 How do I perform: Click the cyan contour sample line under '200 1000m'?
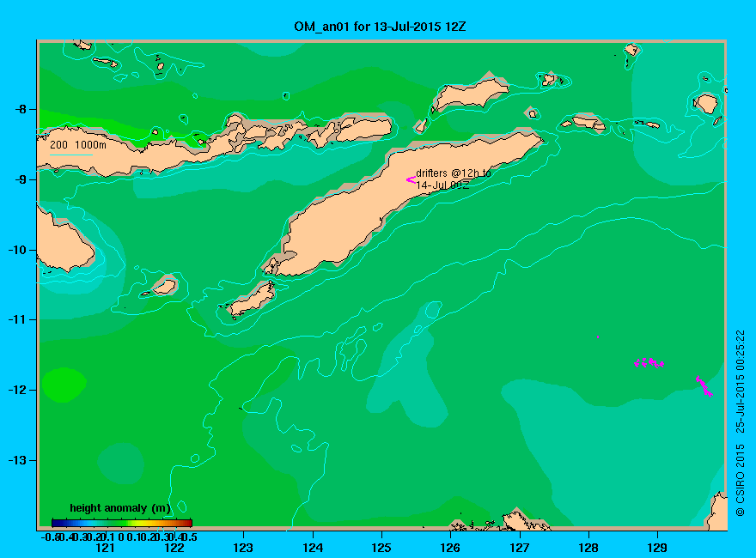click(70, 155)
